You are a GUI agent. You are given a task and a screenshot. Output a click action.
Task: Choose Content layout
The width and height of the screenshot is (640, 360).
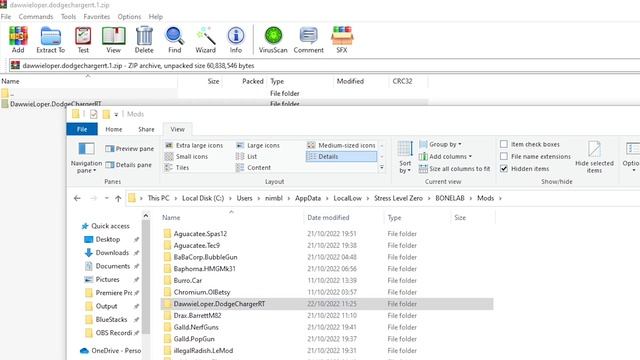253,167
